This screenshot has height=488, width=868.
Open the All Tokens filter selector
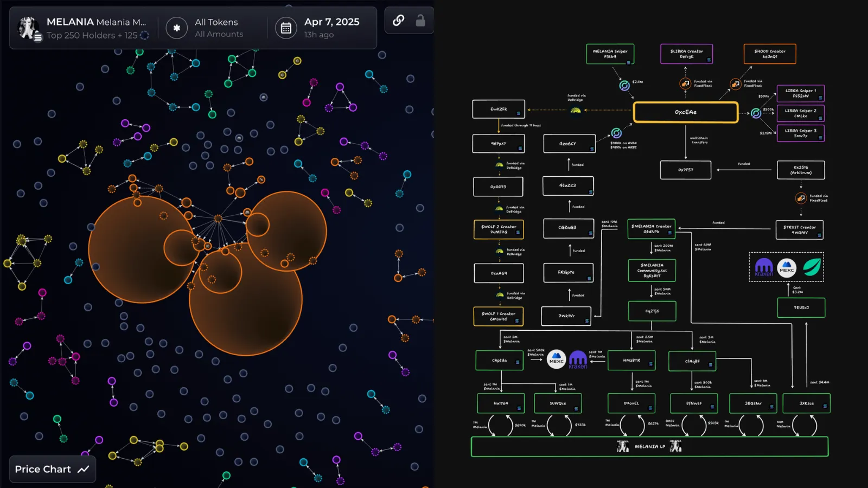coord(216,22)
